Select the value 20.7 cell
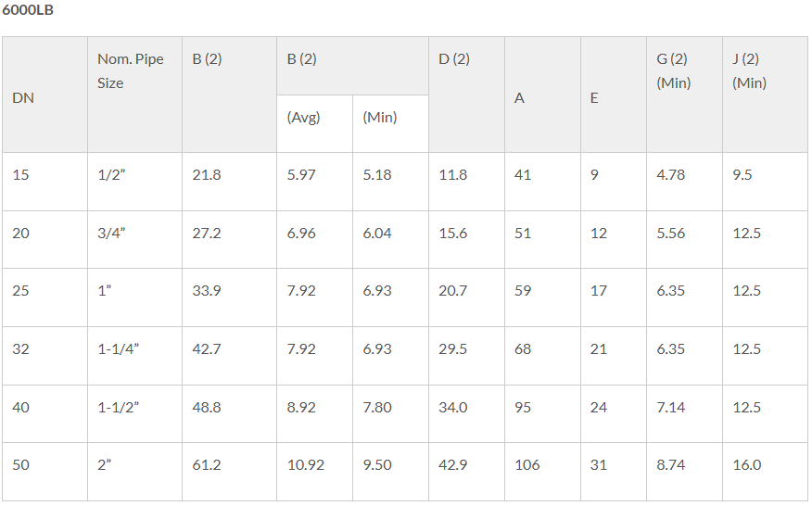The width and height of the screenshot is (812, 506). pyautogui.click(x=466, y=297)
